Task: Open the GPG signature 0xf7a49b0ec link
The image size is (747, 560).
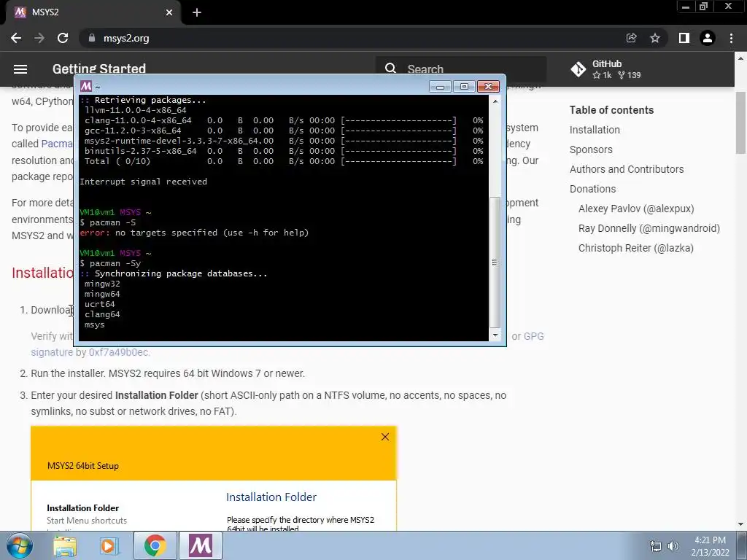Action: click(x=119, y=352)
